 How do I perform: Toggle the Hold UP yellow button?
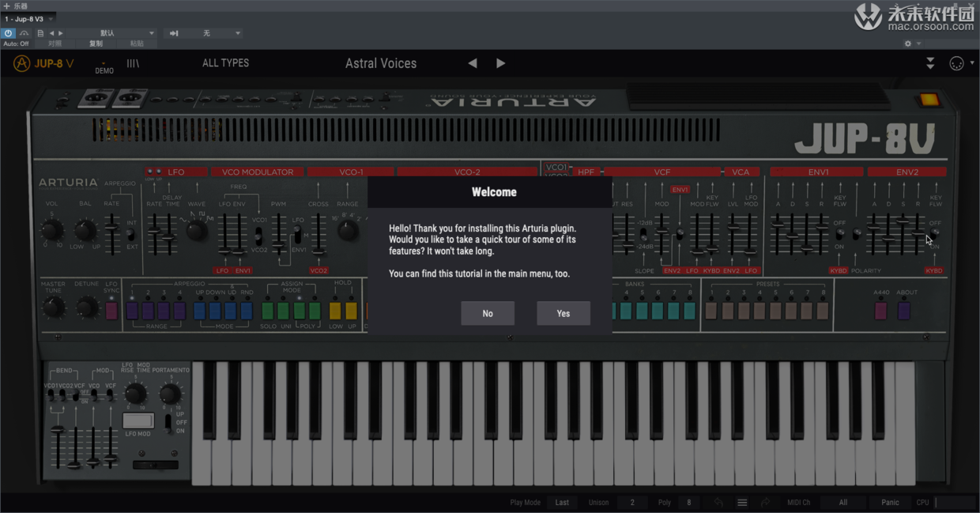tap(351, 311)
